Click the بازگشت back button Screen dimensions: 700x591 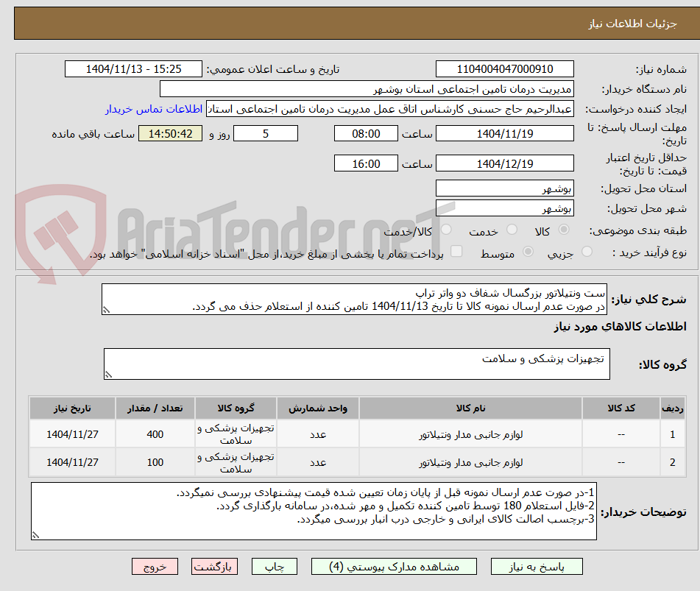pyautogui.click(x=214, y=567)
